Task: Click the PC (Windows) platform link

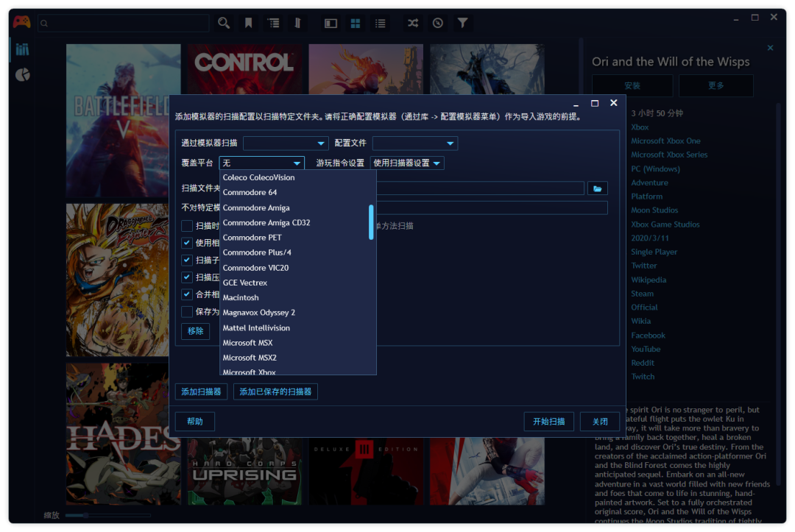Action: (x=655, y=169)
